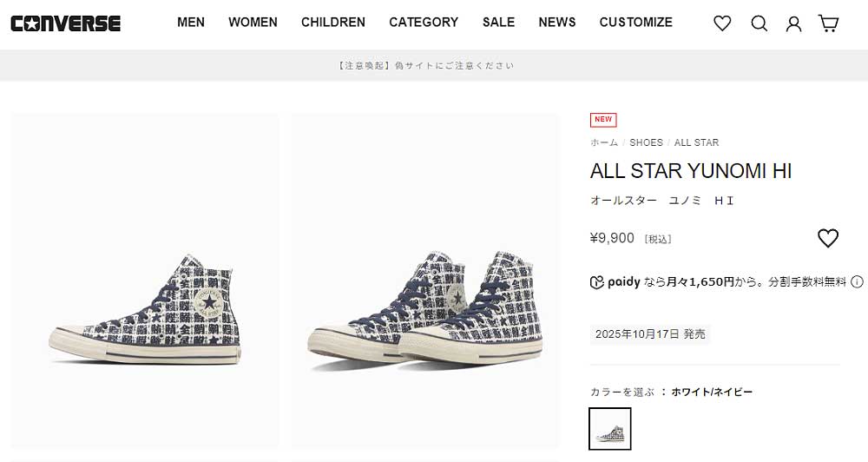Click the Paidy info circle icon

click(x=857, y=282)
